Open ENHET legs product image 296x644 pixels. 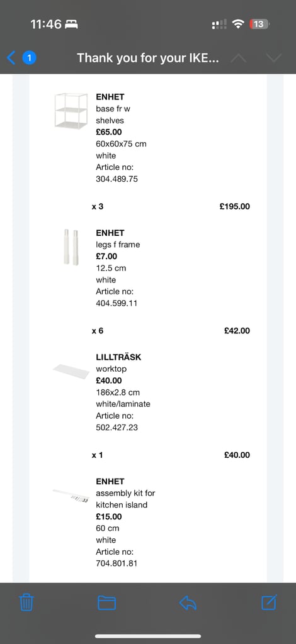(71, 247)
